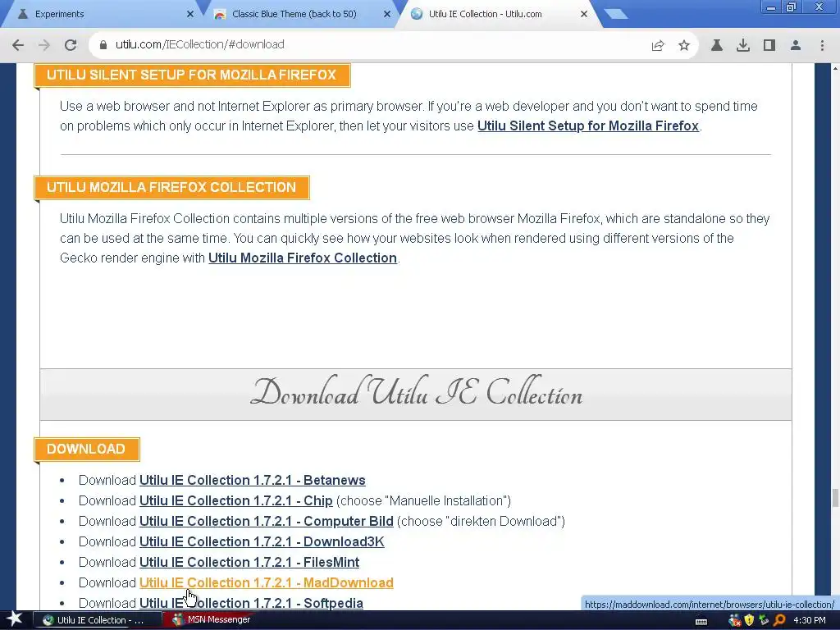Click UTILU SILENT SETUP FOR MOZILLA FIREFOX heading
The height and width of the screenshot is (630, 840).
[192, 75]
